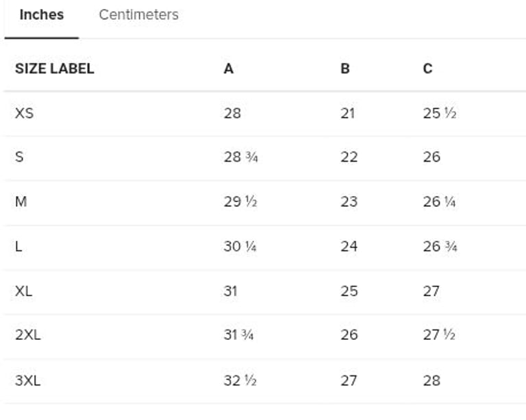Click the 28 ¾ value in row S
The image size is (526, 420).
tap(240, 157)
